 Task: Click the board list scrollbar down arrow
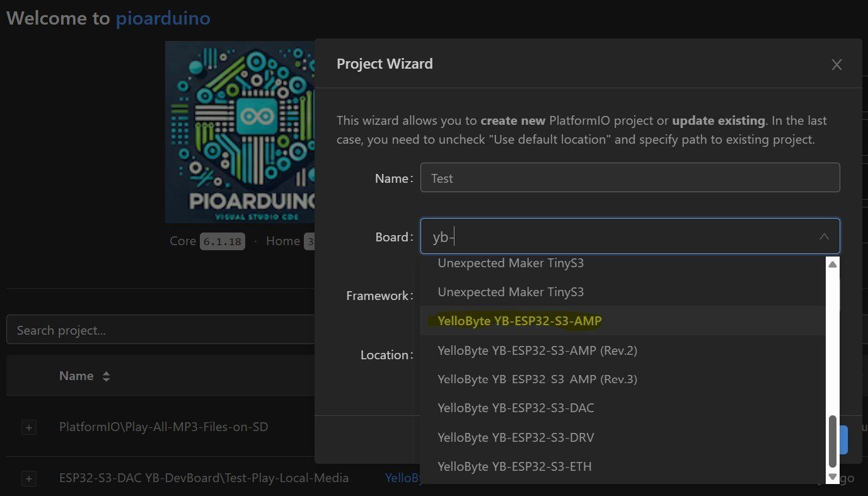(833, 476)
